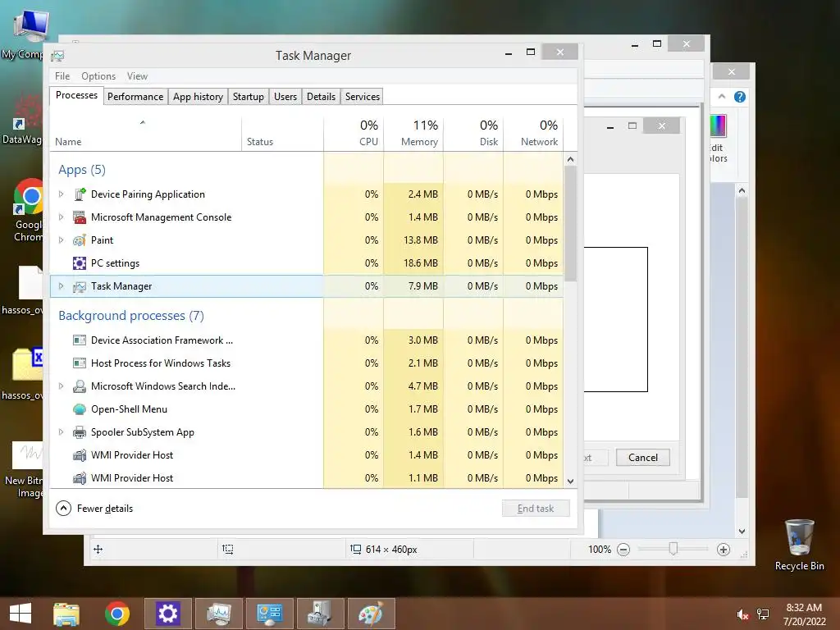Click the Task Manager process row icon
The image size is (840, 630).
(80, 286)
